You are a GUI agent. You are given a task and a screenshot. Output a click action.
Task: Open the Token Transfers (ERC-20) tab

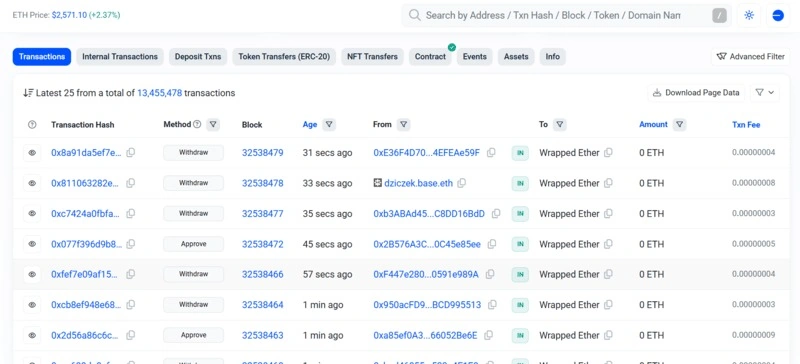[284, 57]
